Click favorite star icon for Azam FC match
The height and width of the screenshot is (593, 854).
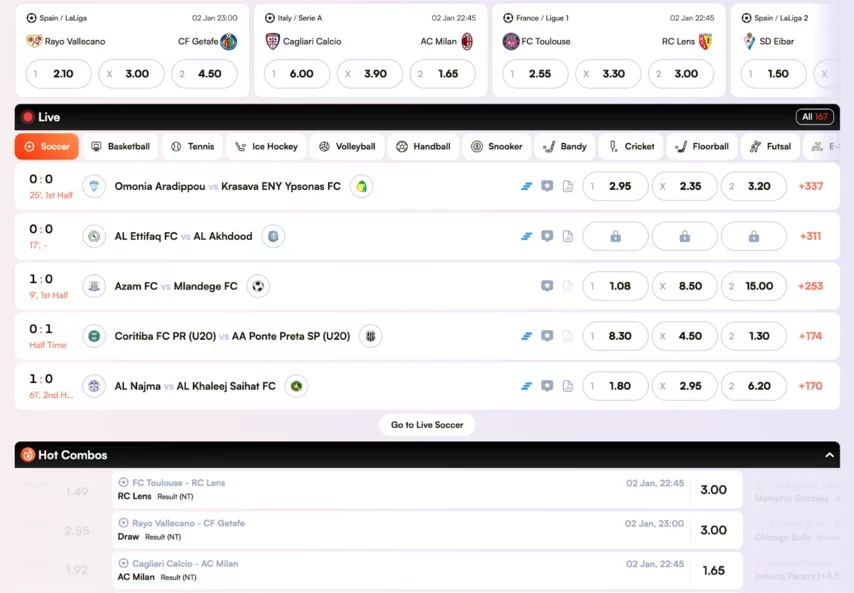pos(547,286)
